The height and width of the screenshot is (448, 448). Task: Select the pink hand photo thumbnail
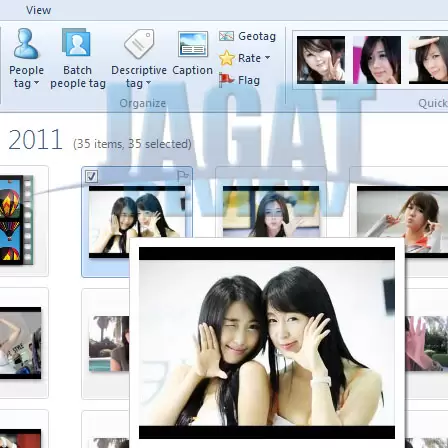(427, 343)
